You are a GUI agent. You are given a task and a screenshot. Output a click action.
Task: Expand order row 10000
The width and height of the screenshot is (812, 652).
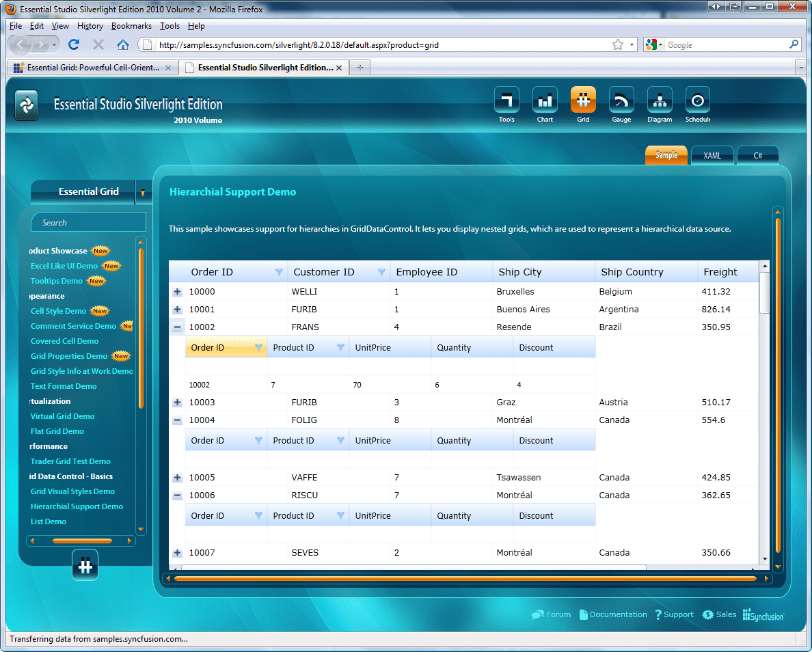178,292
